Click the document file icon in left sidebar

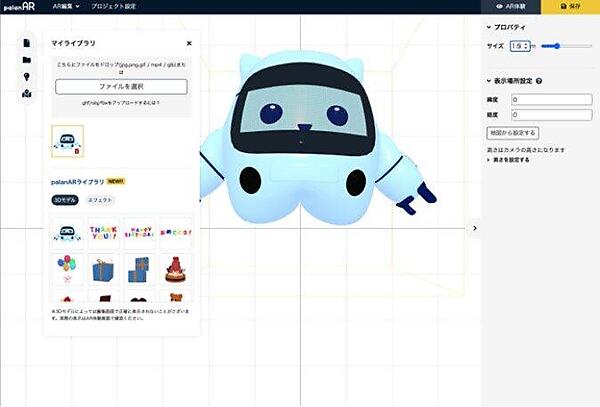point(25,44)
